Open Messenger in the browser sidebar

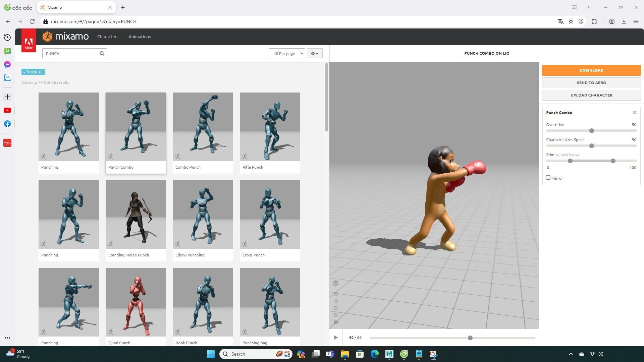(x=7, y=64)
